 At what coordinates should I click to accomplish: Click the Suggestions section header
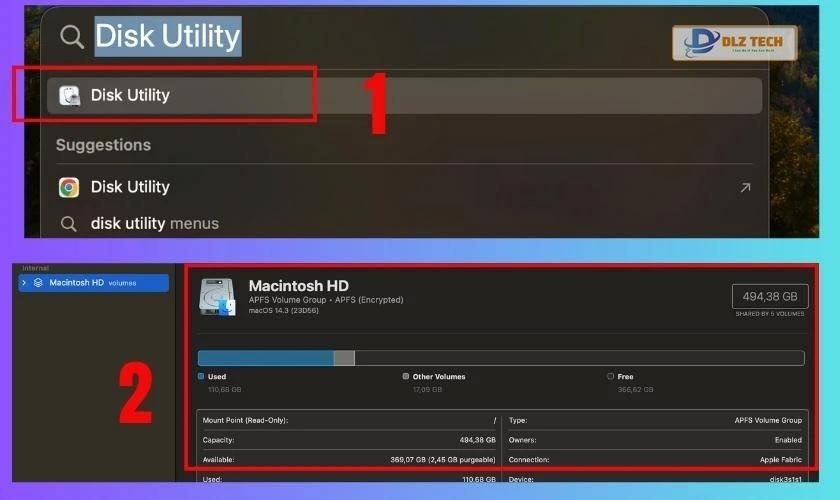pos(103,145)
